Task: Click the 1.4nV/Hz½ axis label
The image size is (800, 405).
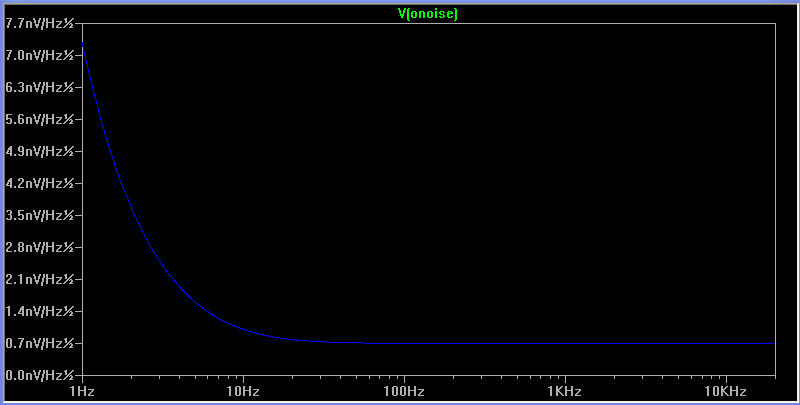Action: 40,311
